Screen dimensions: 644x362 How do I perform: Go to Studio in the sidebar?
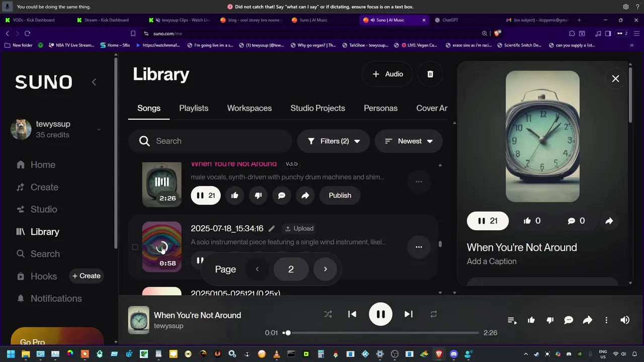[x=37, y=209]
